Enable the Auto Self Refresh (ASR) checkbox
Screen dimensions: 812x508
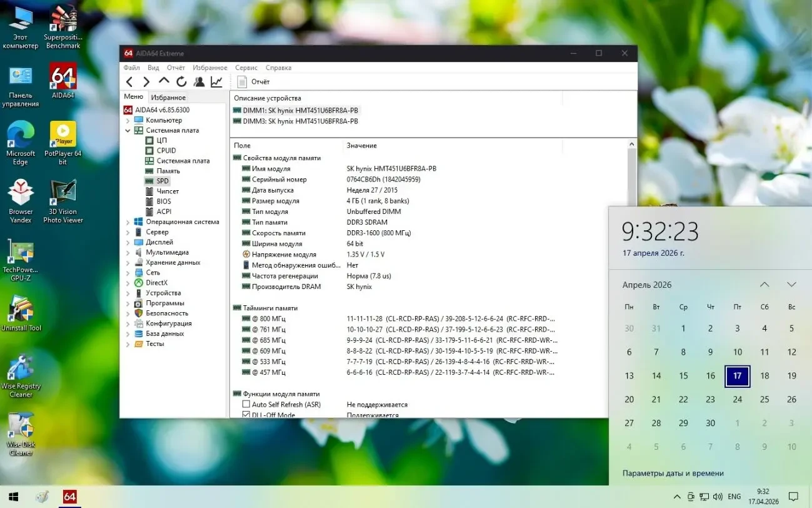coord(246,404)
